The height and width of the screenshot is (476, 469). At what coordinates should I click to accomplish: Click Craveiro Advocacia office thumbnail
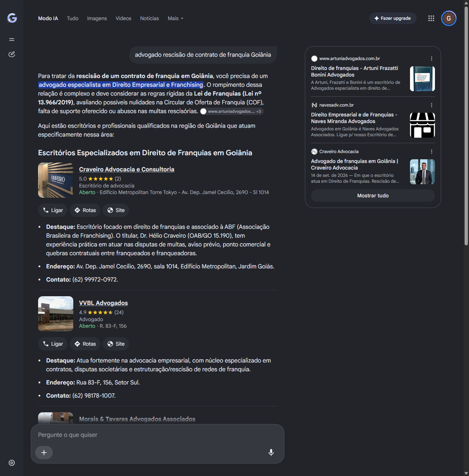56,180
